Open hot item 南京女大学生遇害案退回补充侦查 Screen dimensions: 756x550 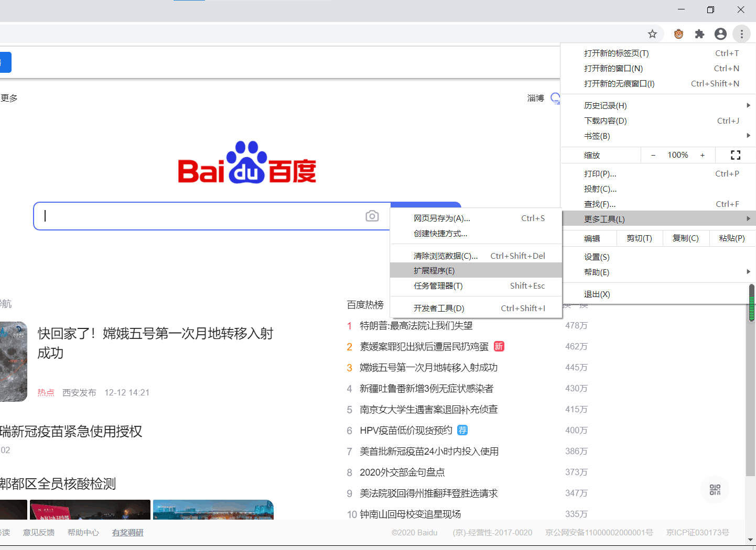[429, 409]
